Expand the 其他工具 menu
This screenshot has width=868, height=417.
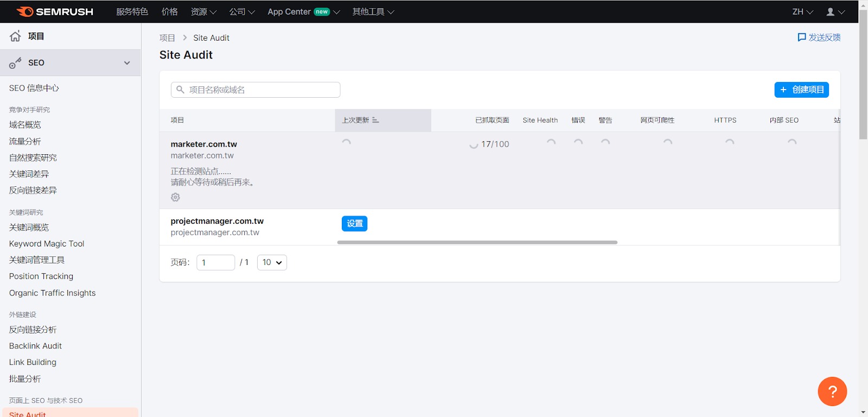coord(373,11)
